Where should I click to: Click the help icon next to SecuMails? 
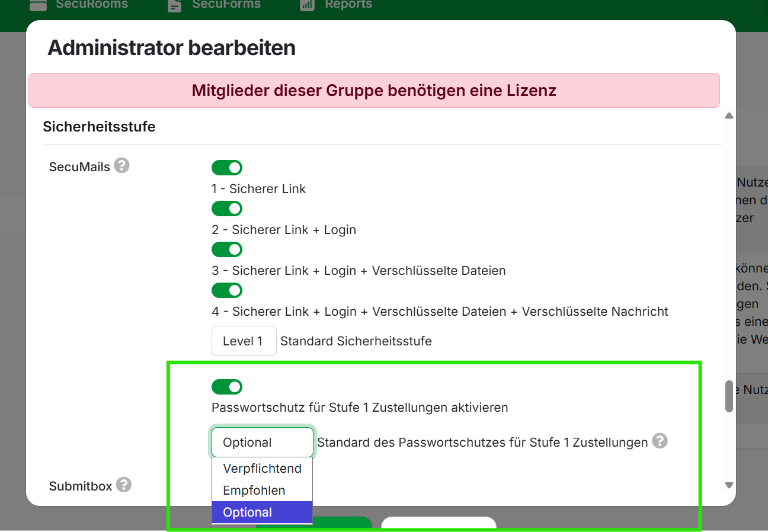pyautogui.click(x=121, y=165)
